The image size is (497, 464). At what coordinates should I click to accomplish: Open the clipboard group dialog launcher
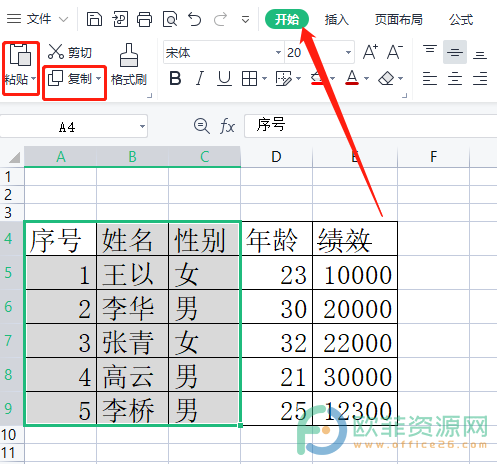click(150, 96)
